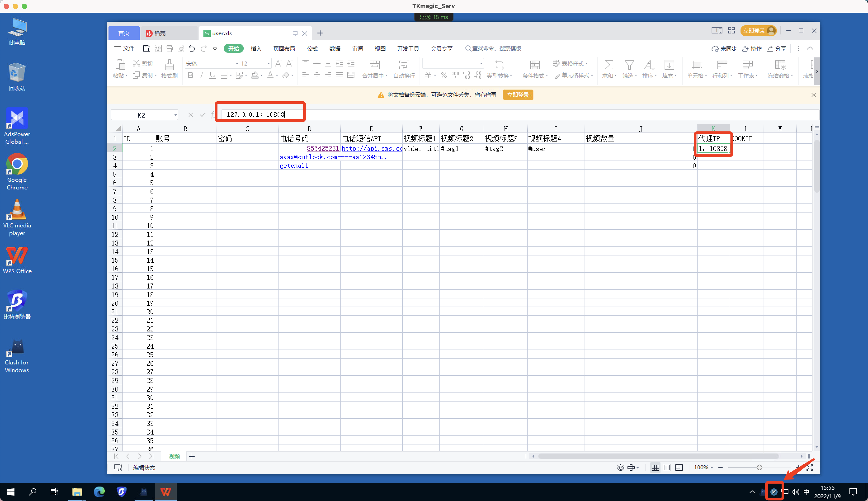Screen dimensions: 868x501
Task: Click the conditional formatting icon
Action: pyautogui.click(x=535, y=65)
